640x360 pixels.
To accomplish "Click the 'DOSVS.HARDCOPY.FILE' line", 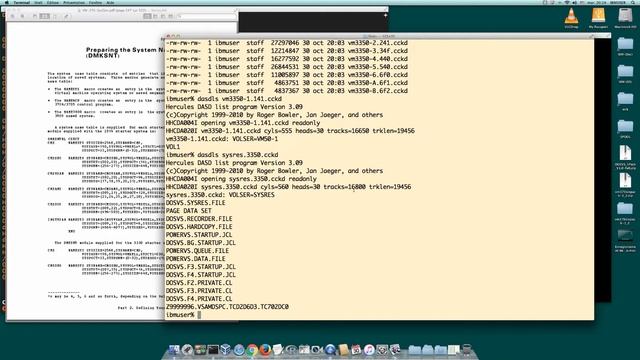I will (x=199, y=227).
